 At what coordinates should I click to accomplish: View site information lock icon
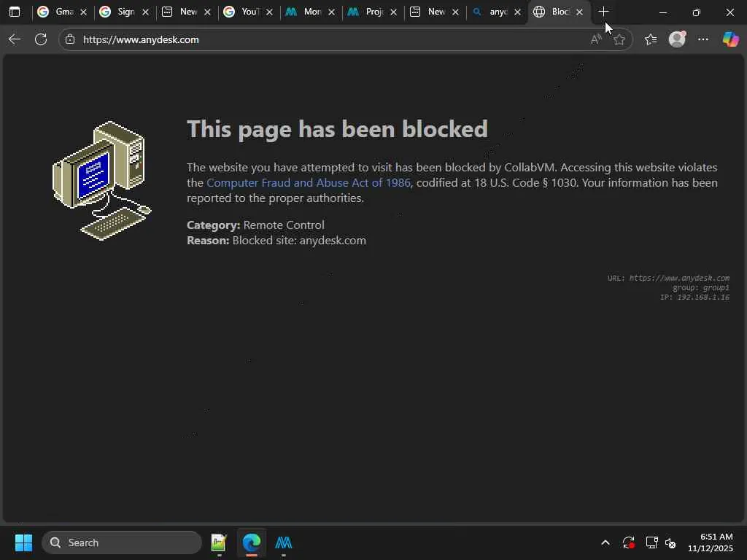coord(70,39)
